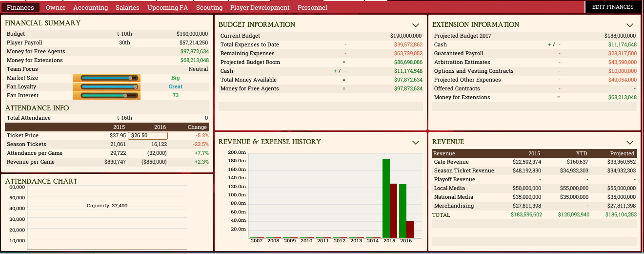644x254 pixels.
Task: Click the Fan Interest slider bar
Action: point(106,95)
